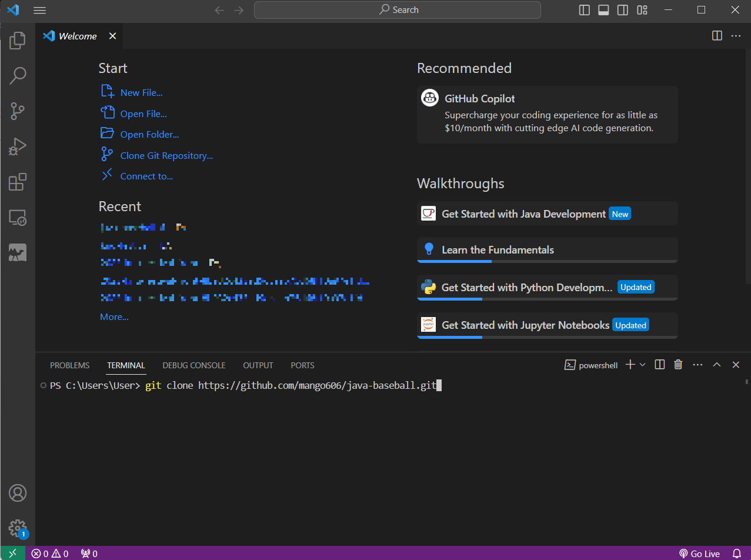The height and width of the screenshot is (560, 751).
Task: Click the Learn the Fundamentals lightbulb icon
Action: [x=429, y=249]
